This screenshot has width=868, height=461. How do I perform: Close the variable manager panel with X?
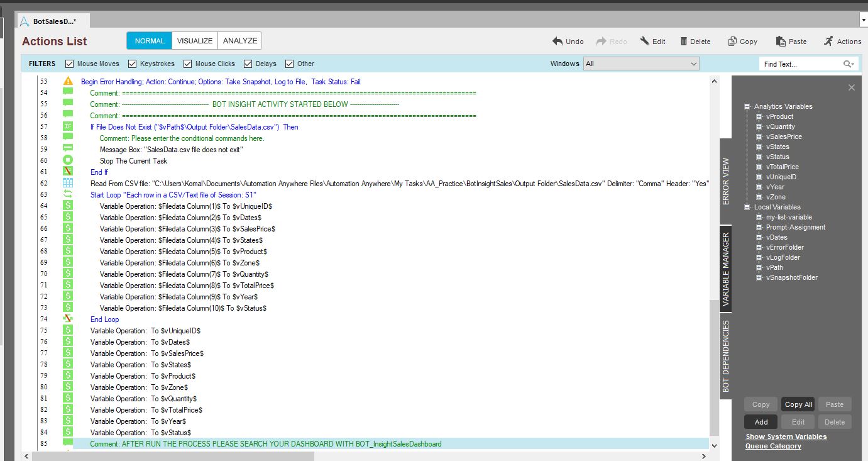(x=852, y=87)
